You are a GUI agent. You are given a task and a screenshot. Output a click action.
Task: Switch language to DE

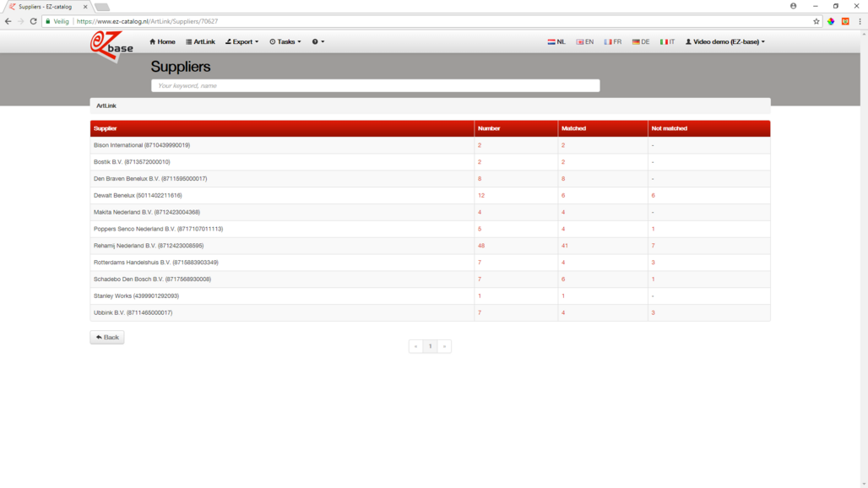coord(641,41)
